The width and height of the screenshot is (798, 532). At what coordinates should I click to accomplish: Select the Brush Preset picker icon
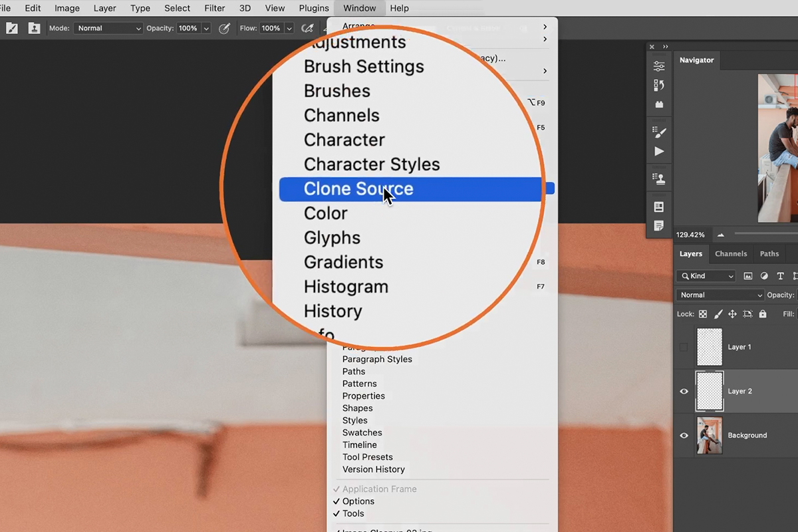coord(12,28)
